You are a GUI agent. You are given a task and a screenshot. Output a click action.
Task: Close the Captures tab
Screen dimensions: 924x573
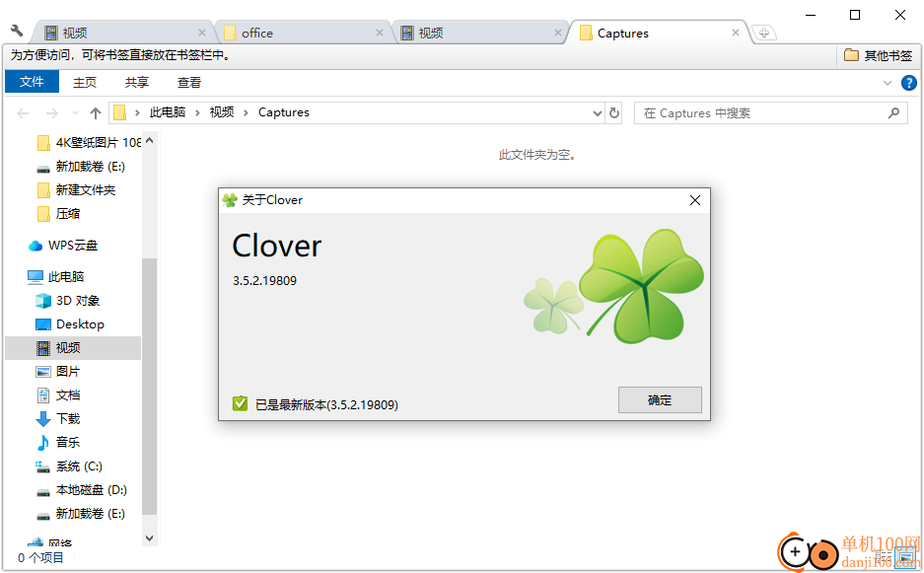(x=736, y=33)
